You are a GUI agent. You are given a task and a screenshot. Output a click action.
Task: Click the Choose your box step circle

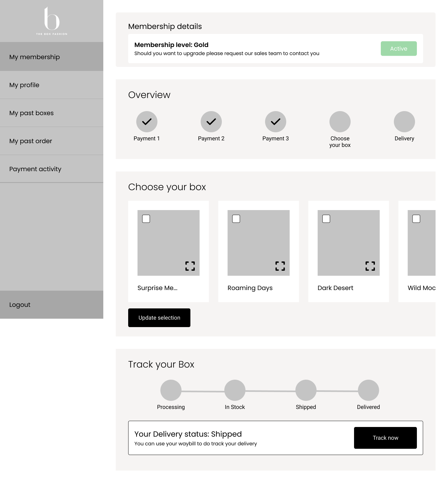(x=340, y=121)
